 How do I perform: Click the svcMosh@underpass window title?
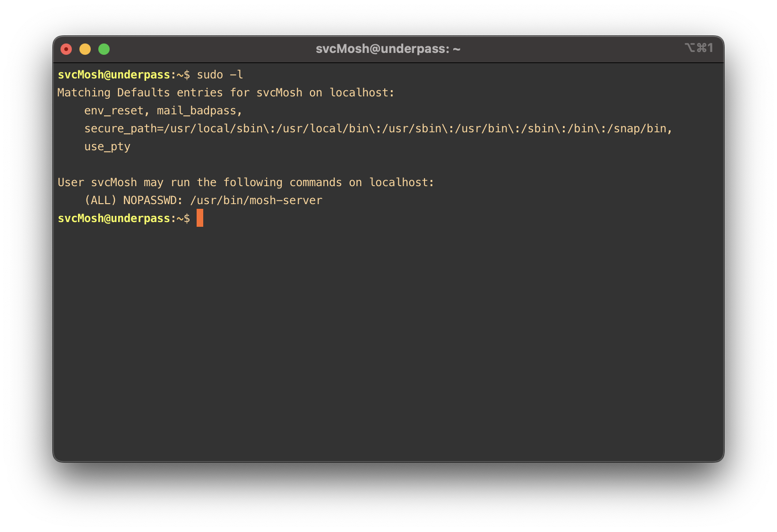[388, 49]
